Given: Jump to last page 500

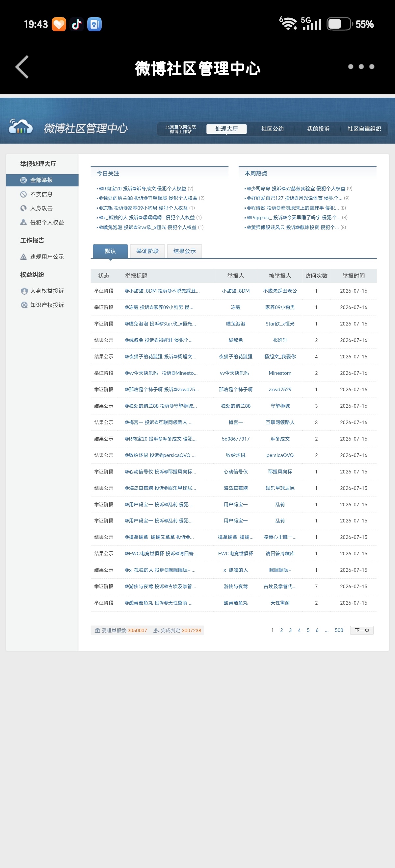Looking at the screenshot, I should tap(339, 630).
